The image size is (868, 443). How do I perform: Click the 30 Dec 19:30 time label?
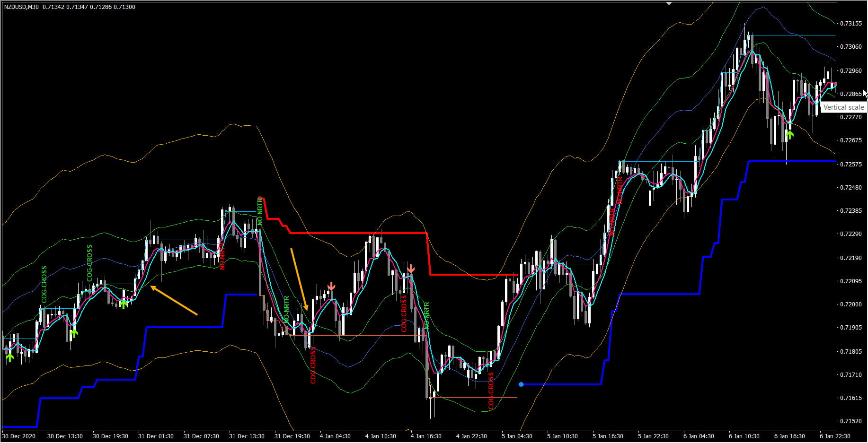(x=110, y=436)
